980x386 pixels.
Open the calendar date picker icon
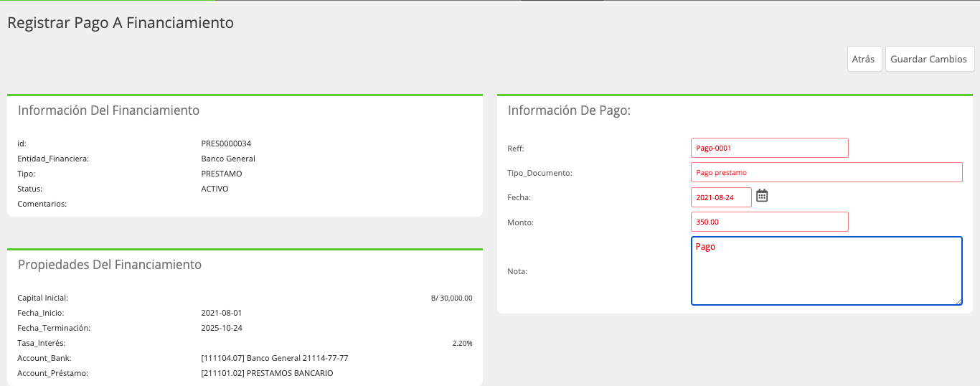(762, 195)
